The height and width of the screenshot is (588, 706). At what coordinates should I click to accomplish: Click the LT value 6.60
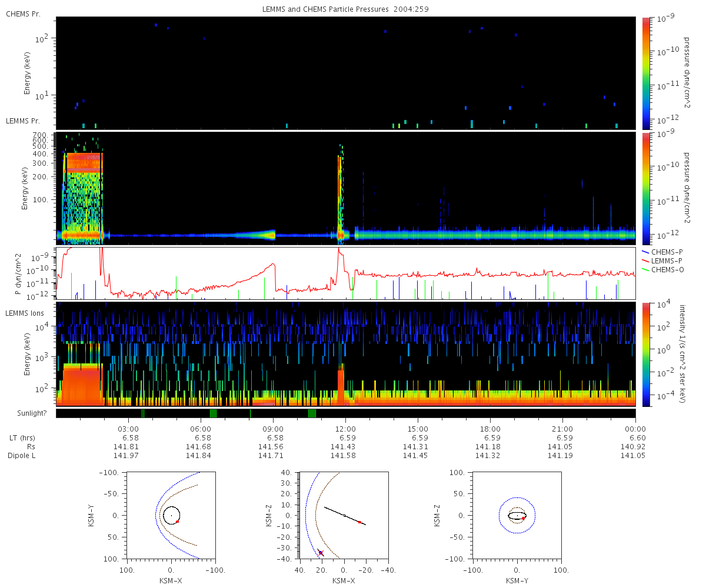point(638,438)
